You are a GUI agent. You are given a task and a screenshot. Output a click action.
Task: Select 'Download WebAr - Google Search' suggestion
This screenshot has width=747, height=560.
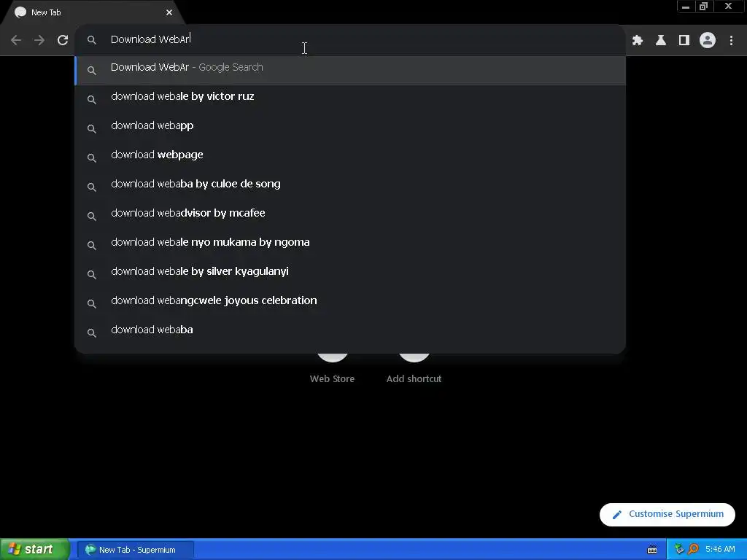click(350, 71)
